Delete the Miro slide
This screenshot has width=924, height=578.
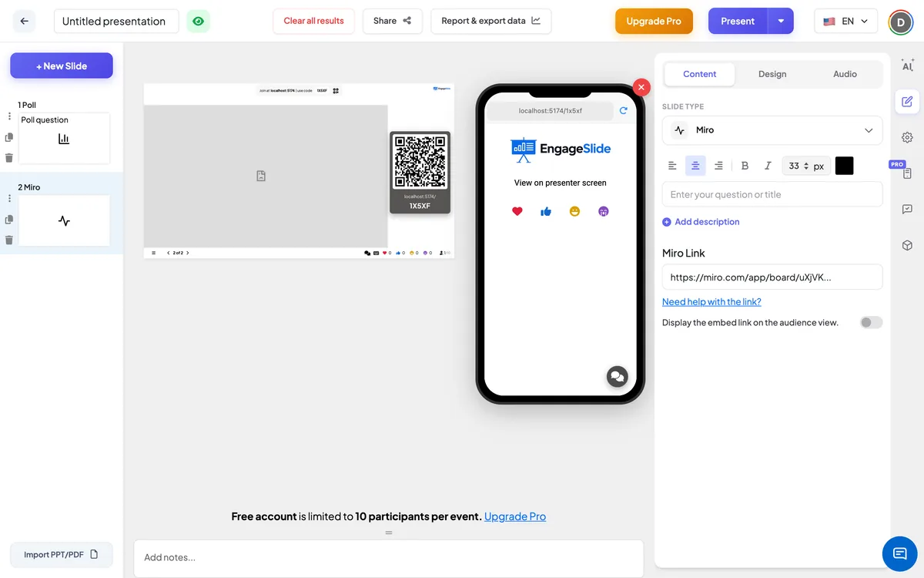click(9, 240)
